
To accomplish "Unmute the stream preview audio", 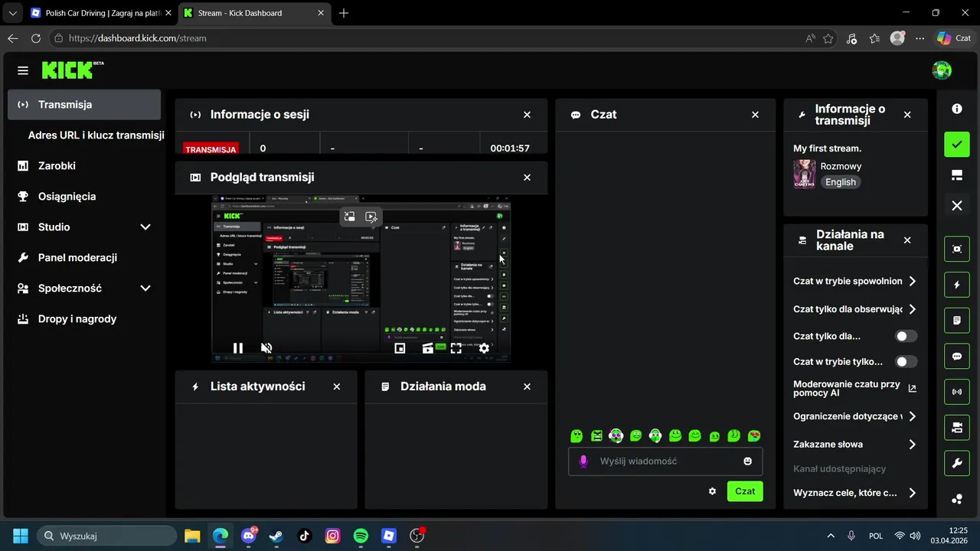I will pos(266,348).
